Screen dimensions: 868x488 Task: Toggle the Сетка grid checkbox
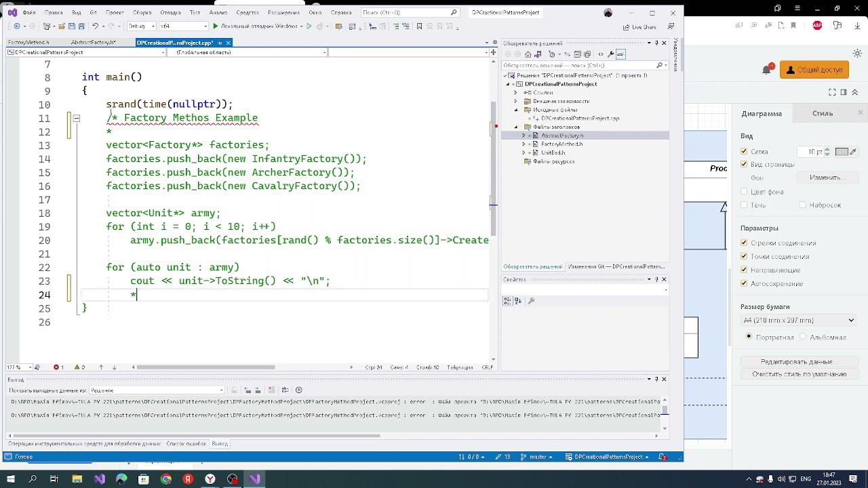click(744, 152)
